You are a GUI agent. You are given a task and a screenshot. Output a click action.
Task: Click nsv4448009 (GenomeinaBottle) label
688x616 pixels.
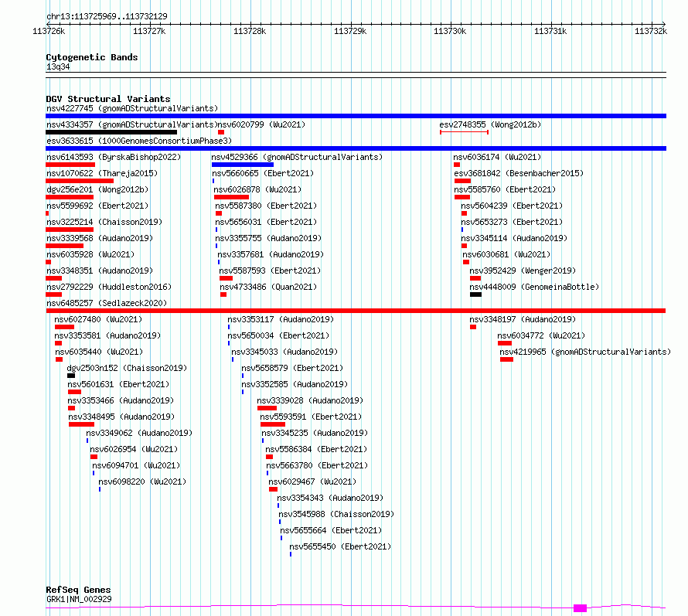534,287
